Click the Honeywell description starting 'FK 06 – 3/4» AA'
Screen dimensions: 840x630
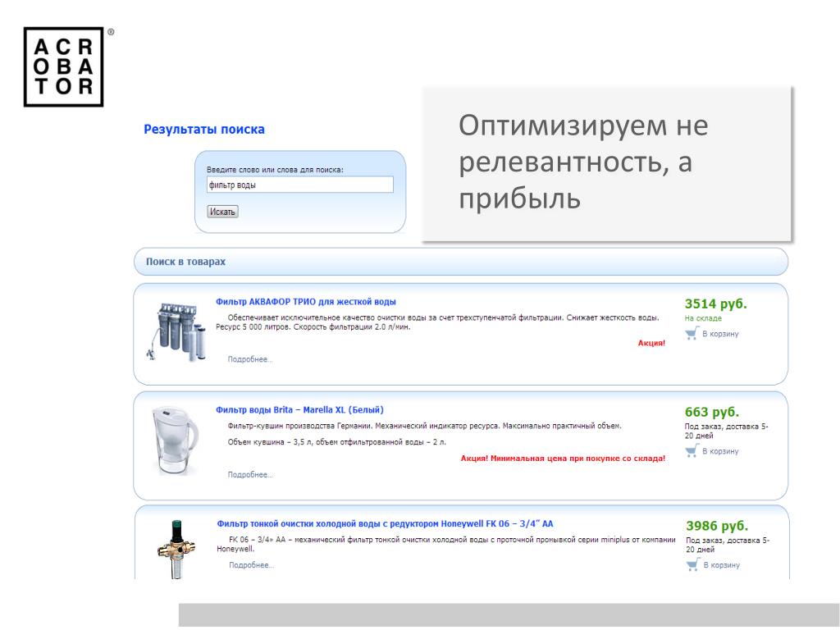[x=446, y=544]
